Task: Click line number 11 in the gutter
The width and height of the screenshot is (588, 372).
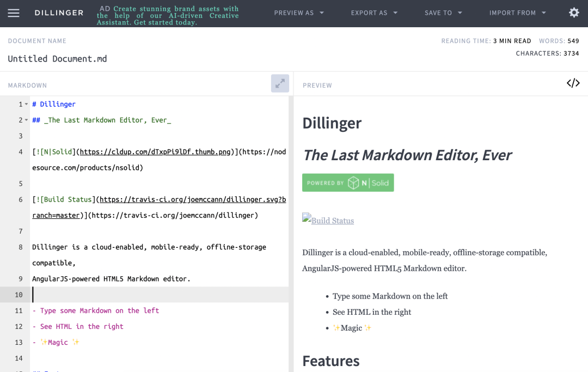Action: click(19, 310)
